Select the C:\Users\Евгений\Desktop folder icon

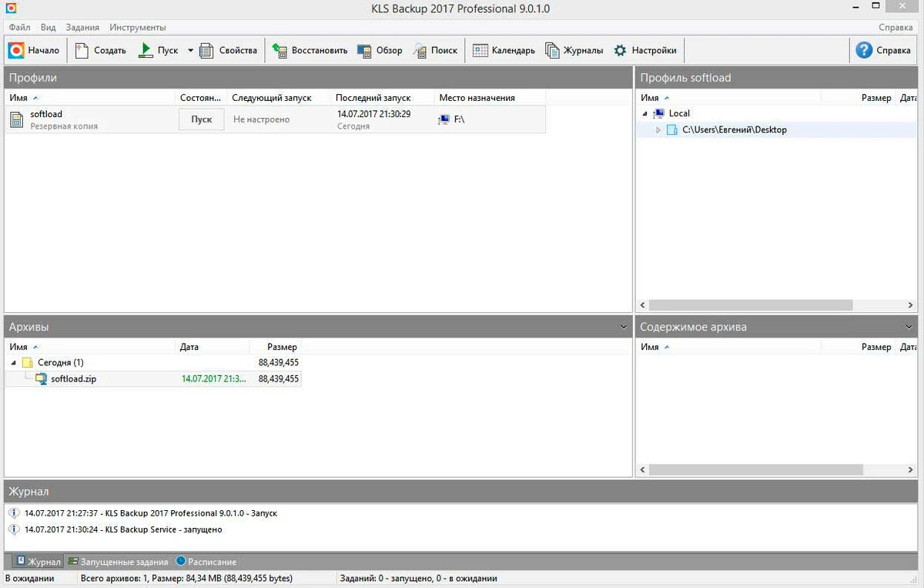pos(672,130)
